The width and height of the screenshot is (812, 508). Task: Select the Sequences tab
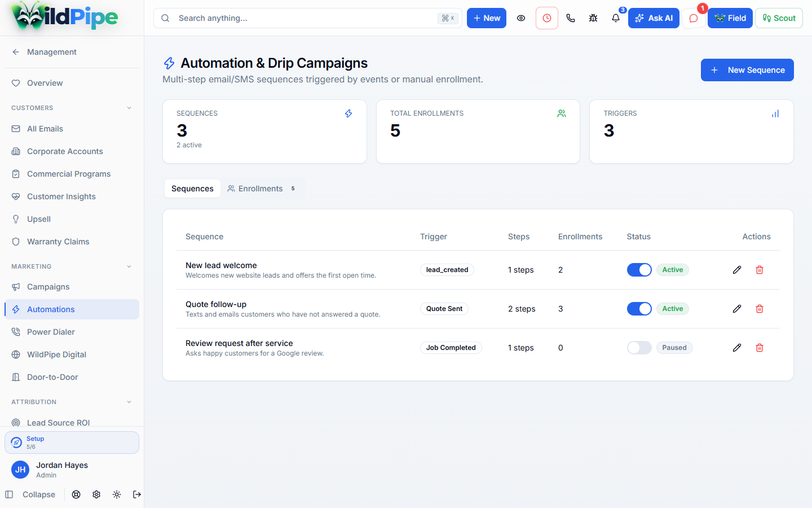click(x=192, y=189)
